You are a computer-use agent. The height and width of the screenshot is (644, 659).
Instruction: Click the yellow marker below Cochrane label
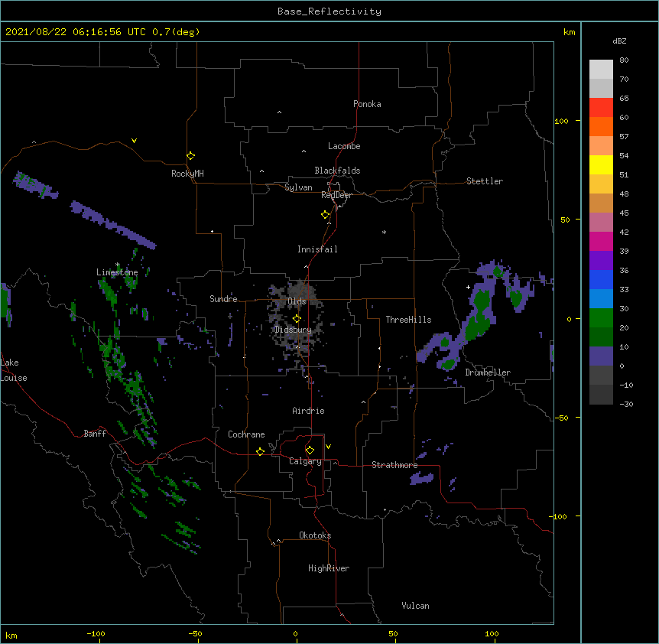(x=260, y=451)
